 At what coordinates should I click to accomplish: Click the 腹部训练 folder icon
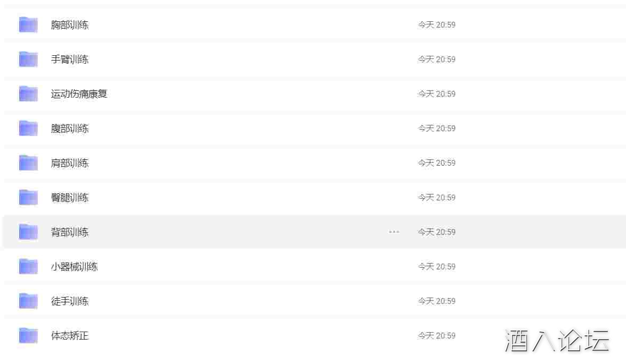[28, 129]
